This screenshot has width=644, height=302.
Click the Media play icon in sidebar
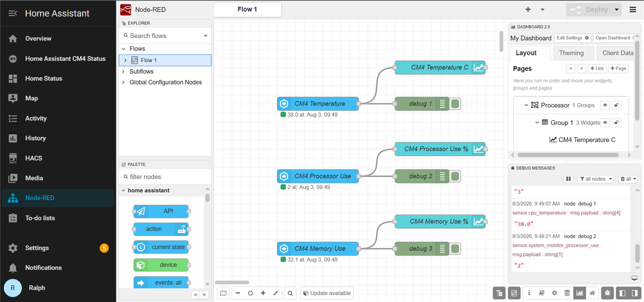pyautogui.click(x=13, y=178)
